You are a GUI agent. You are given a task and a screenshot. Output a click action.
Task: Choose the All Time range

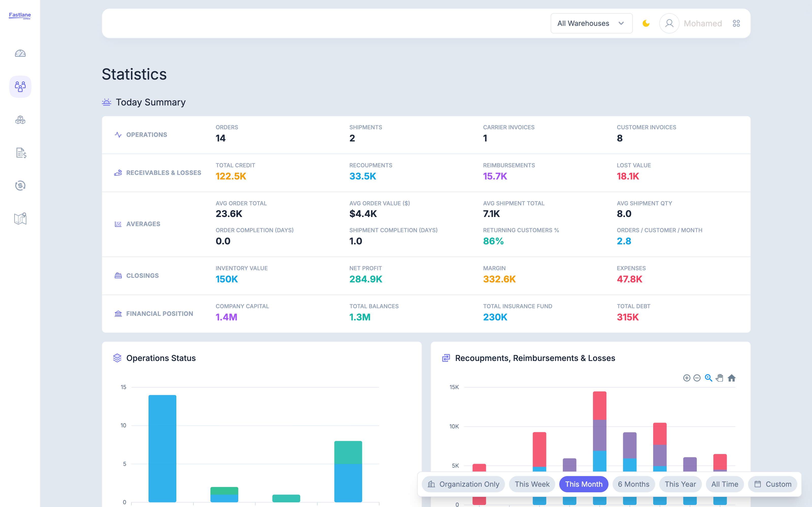[725, 484]
